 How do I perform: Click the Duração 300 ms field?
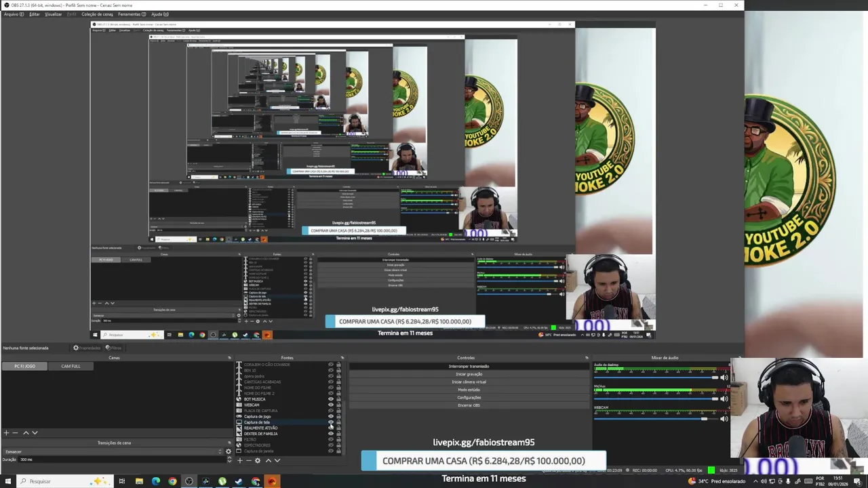[122, 460]
